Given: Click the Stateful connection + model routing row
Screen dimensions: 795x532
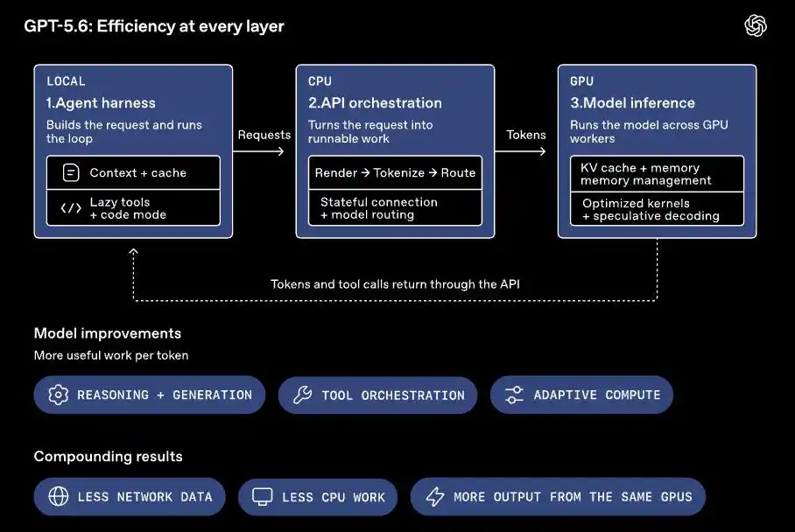Looking at the screenshot, I should click(395, 207).
